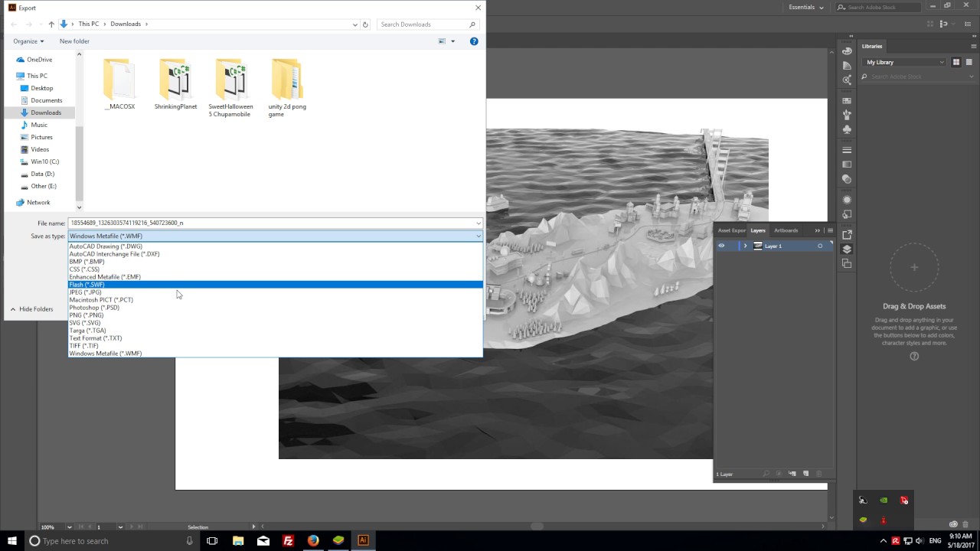
Task: Select Photoshop (*.PSD) file type
Action: [276, 308]
